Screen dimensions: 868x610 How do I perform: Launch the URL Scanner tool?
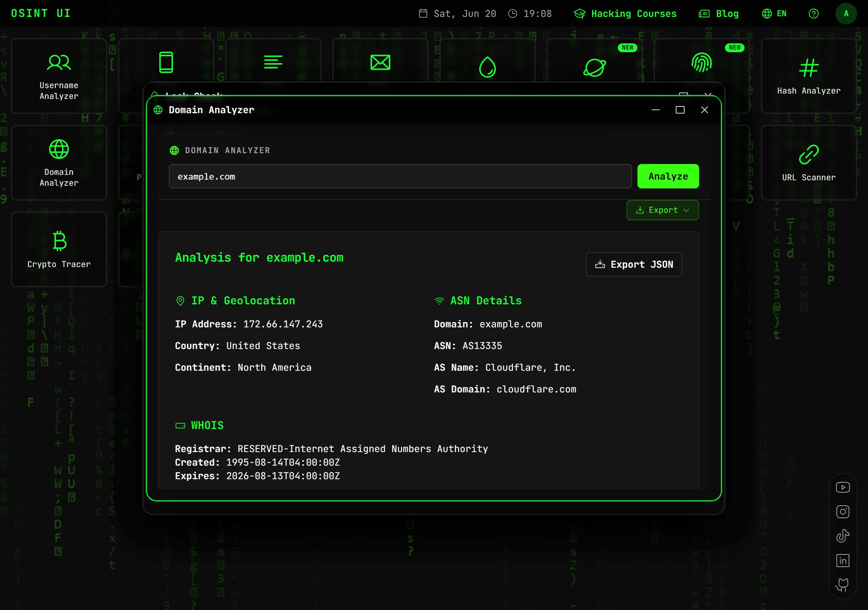point(808,163)
